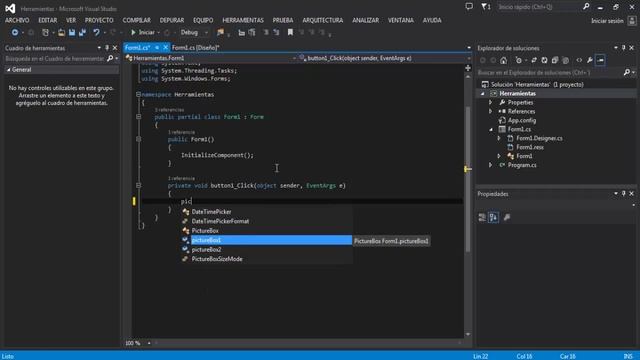Screen dimensions: 640x360
Task: Toggle pin on Propiedades panel
Action: pyautogui.click(x=624, y=193)
